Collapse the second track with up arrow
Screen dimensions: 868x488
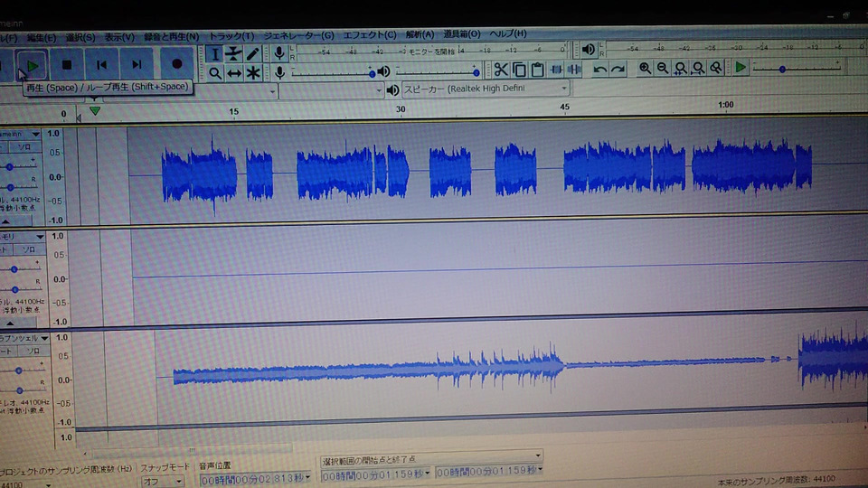(x=10, y=324)
